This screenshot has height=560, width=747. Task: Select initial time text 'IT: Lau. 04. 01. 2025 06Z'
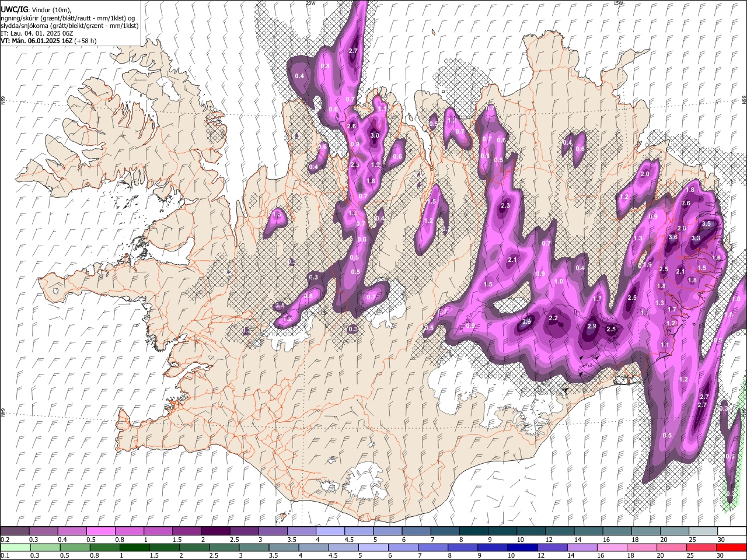[37, 33]
